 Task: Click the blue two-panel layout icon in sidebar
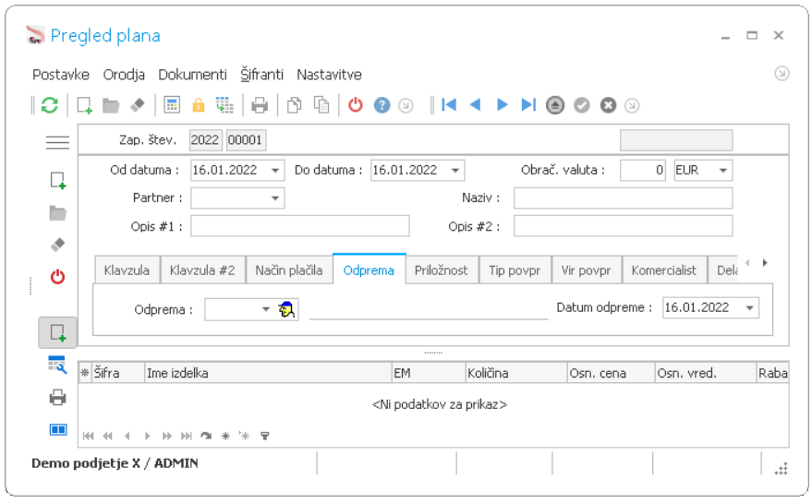tap(58, 430)
